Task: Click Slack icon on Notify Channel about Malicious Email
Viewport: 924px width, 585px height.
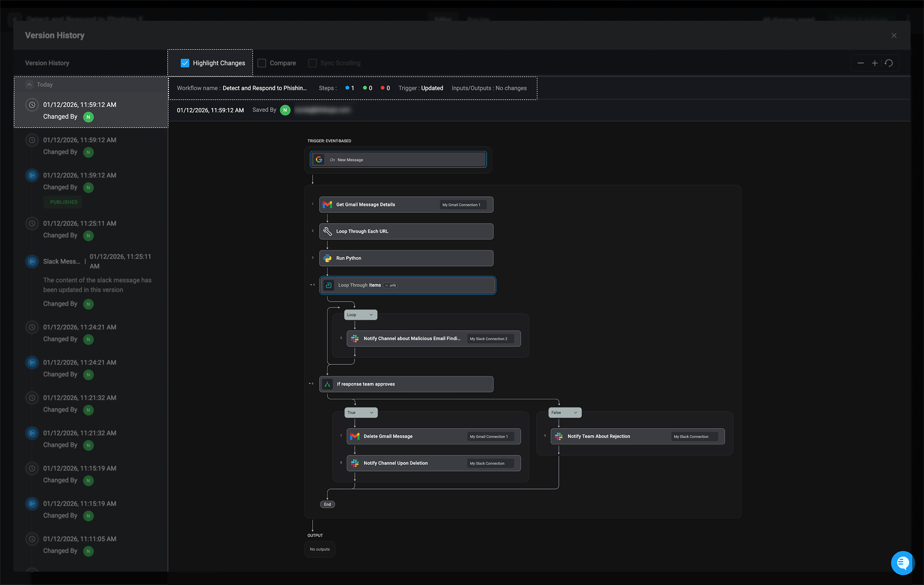Action: click(355, 338)
